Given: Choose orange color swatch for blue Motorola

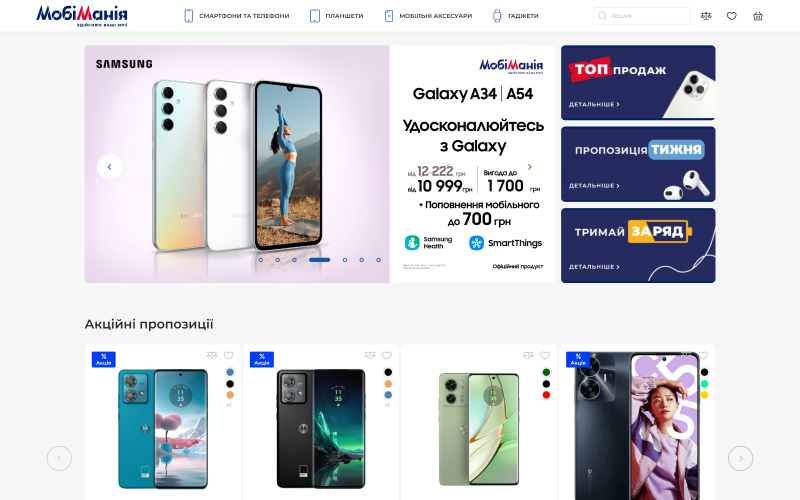Looking at the screenshot, I should pos(230,395).
